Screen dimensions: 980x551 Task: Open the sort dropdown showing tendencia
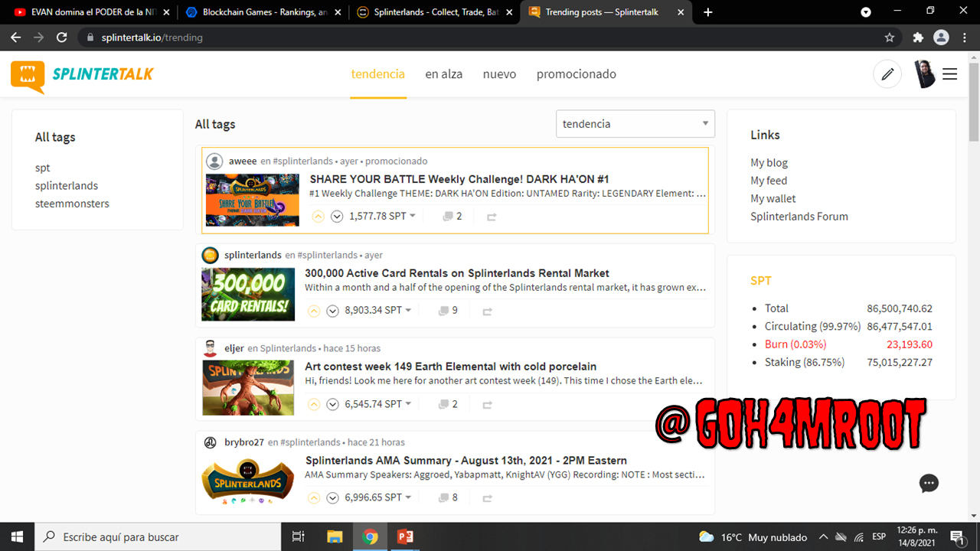(x=635, y=124)
